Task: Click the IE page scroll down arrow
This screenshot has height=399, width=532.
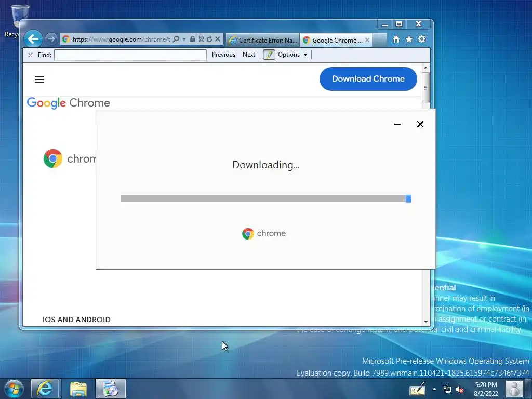Action: tap(426, 322)
